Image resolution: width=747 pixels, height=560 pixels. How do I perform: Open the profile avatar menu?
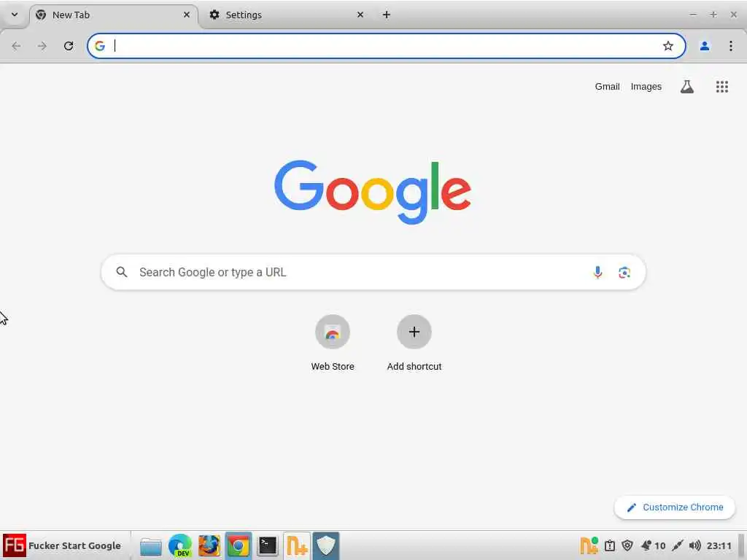[705, 46]
